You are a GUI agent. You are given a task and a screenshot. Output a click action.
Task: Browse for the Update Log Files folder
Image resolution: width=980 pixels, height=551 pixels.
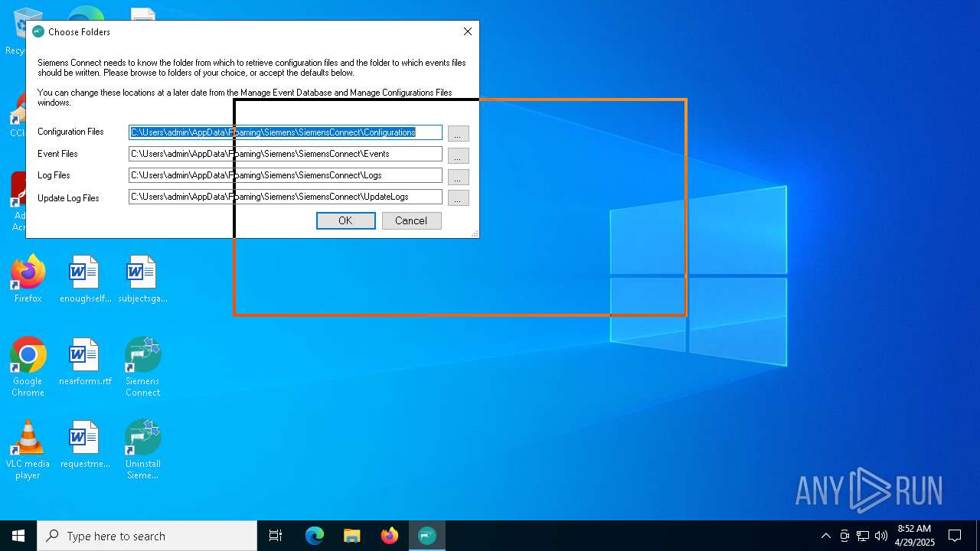(x=458, y=198)
